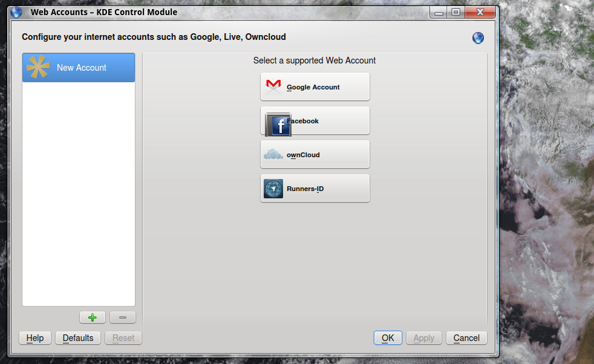594x364 pixels.
Task: Click the minus remove account button
Action: click(x=123, y=317)
